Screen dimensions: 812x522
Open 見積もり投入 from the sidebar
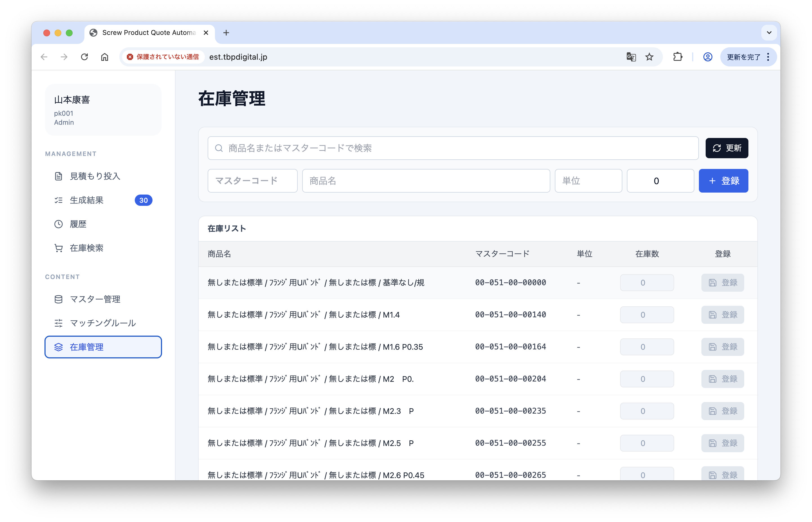(x=95, y=176)
